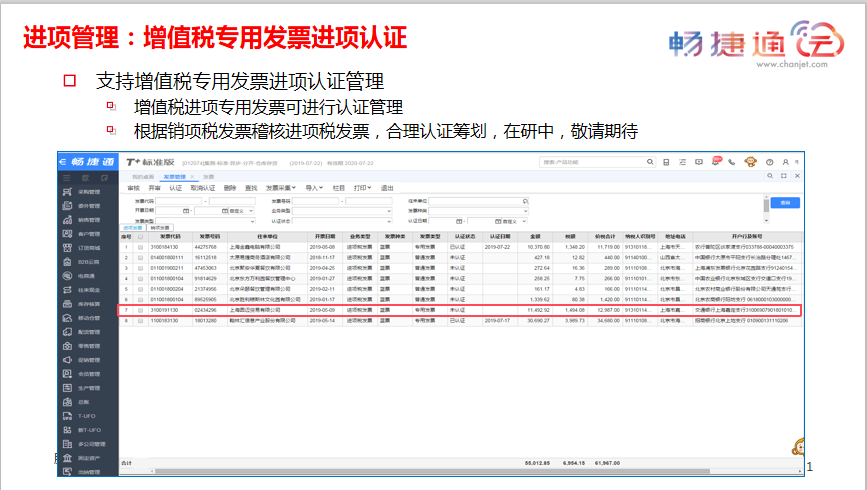Select the 销项发票 sub-tab
Image resolution: width=867 pixels, height=490 pixels.
coord(160,228)
